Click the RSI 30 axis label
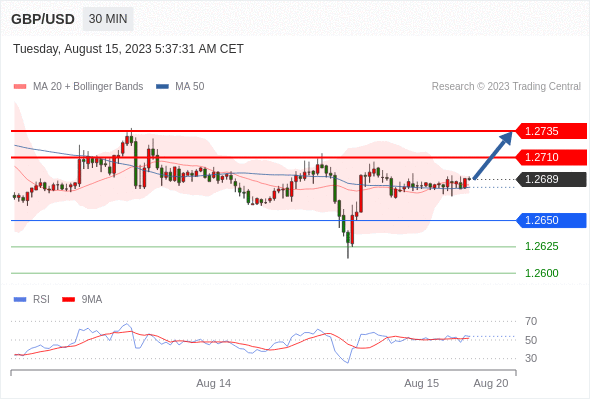This screenshot has height=400, width=590. (x=531, y=358)
